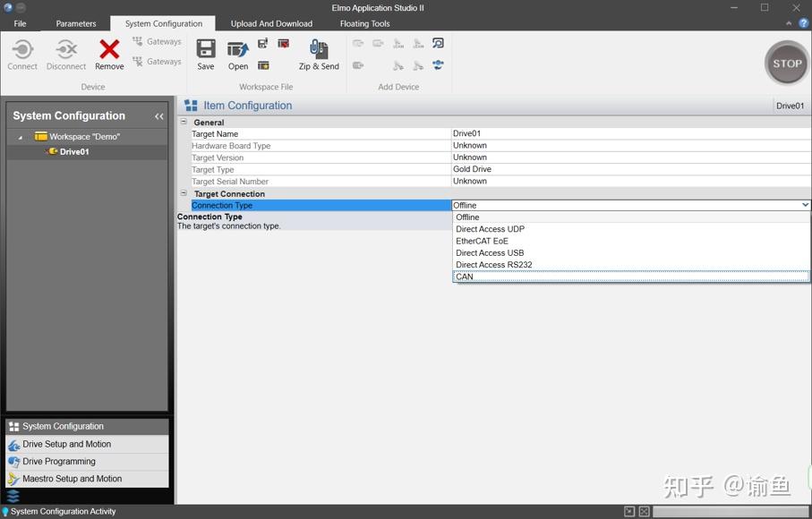Image resolution: width=812 pixels, height=519 pixels.
Task: Click the Zip & Send icon
Action: tap(319, 49)
